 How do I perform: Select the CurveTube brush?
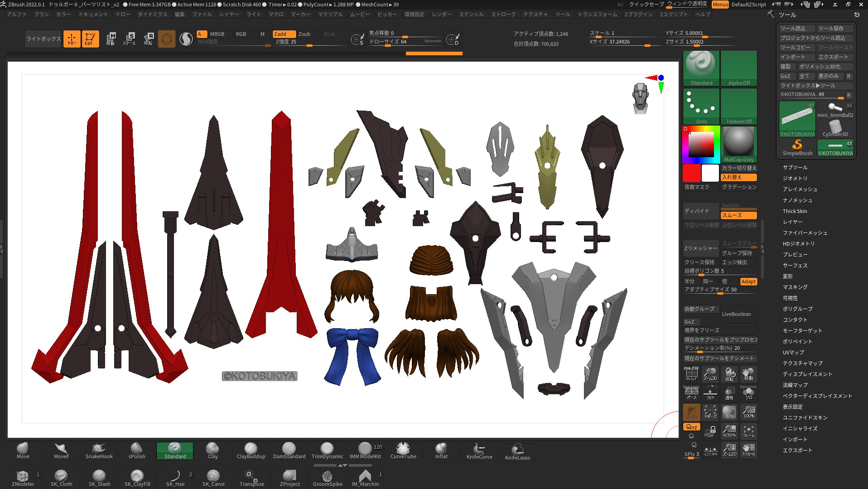click(x=403, y=451)
